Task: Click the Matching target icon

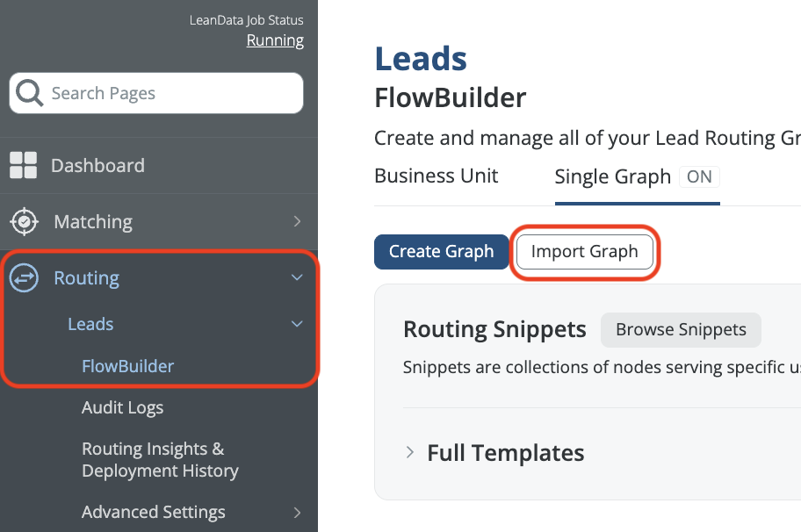Action: (x=24, y=221)
